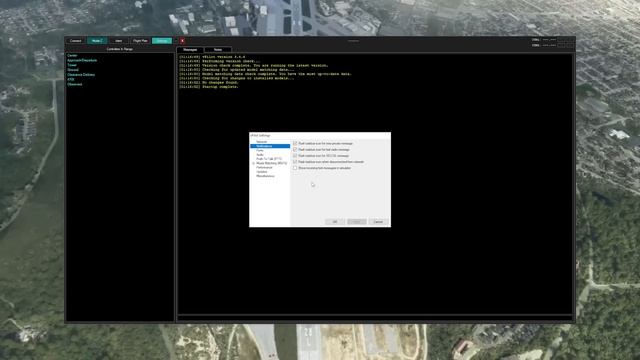
Task: Toggle flash taskbar icon for SELCAL message
Action: click(295, 156)
